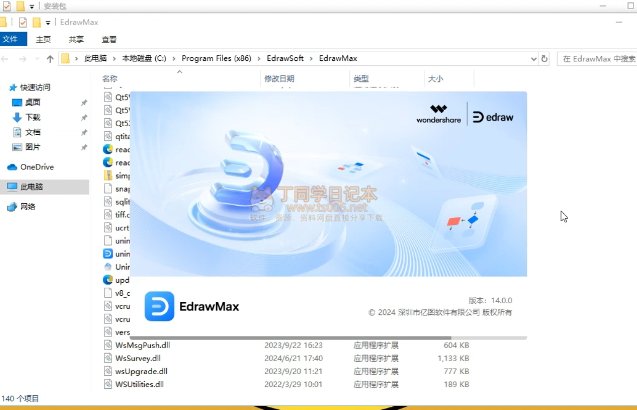Unpin 桌面 pin icon
The width and height of the screenshot is (637, 410).
84,103
